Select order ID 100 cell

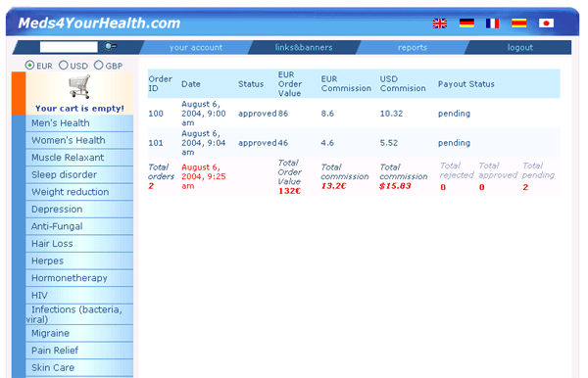click(x=156, y=114)
